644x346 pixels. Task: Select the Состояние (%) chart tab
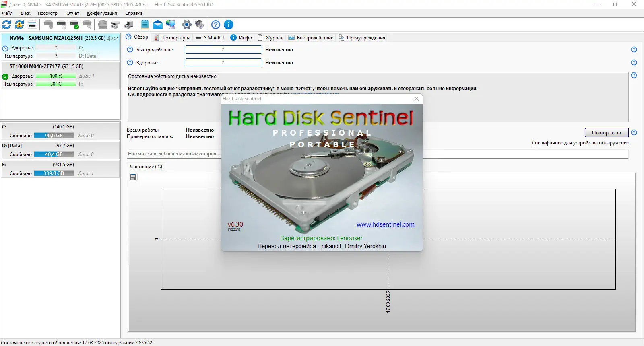click(146, 167)
